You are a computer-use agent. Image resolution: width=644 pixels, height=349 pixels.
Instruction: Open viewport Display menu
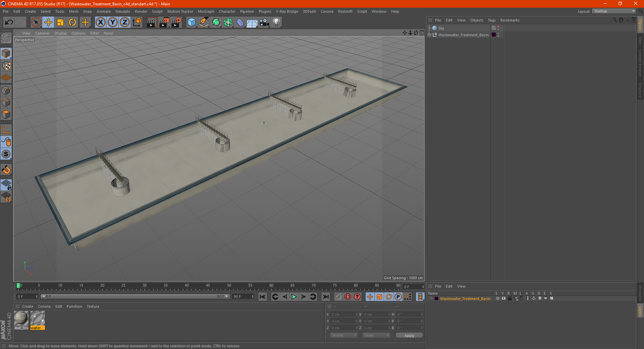pos(60,33)
